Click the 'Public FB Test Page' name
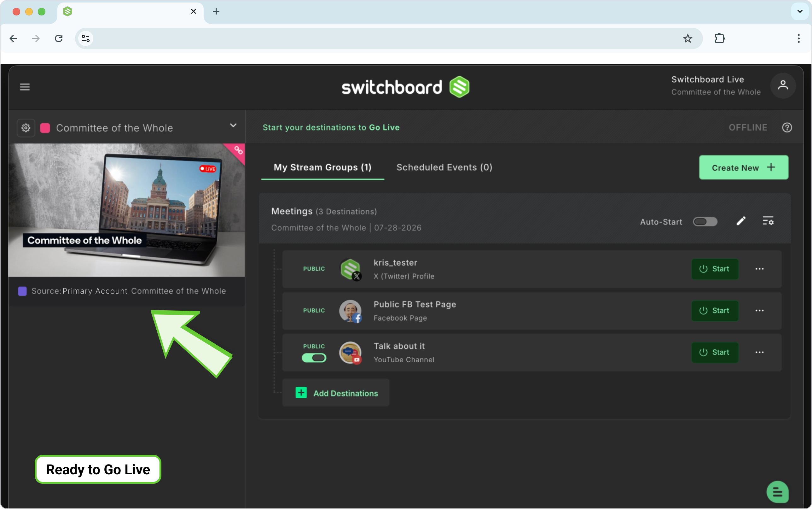The height and width of the screenshot is (509, 812). [415, 304]
